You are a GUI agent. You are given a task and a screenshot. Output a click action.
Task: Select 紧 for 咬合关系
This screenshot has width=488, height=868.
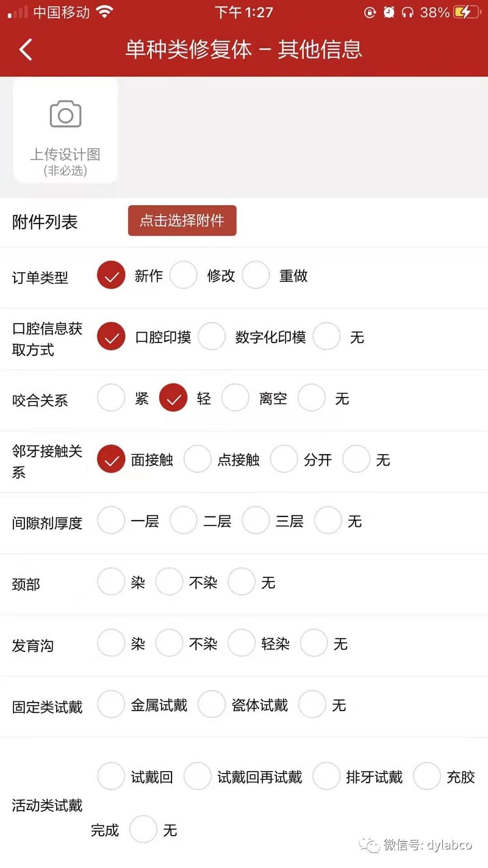[111, 398]
